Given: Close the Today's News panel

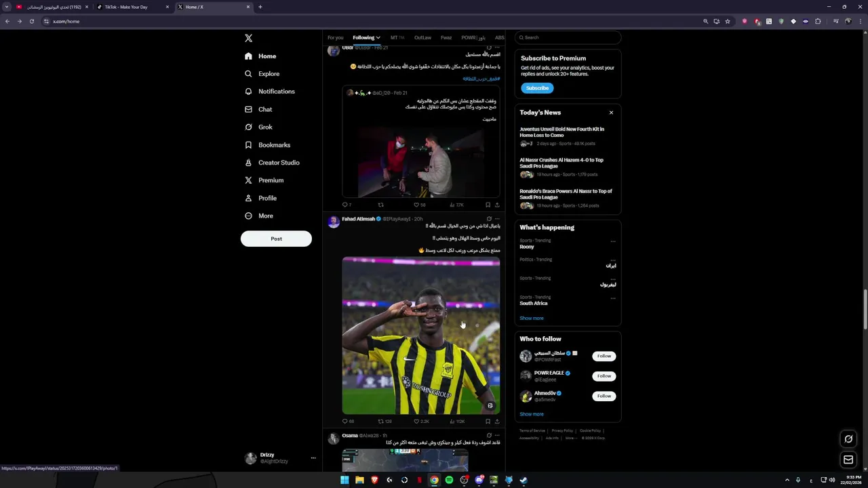Looking at the screenshot, I should tap(611, 113).
